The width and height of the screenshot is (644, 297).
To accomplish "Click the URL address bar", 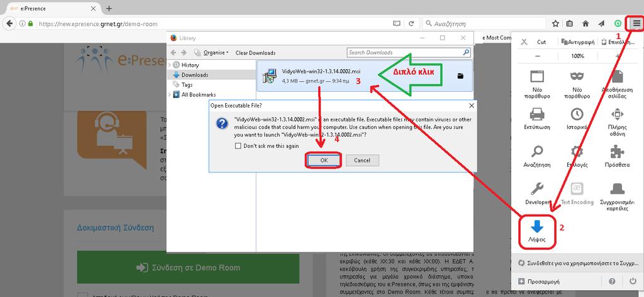I will (x=214, y=24).
